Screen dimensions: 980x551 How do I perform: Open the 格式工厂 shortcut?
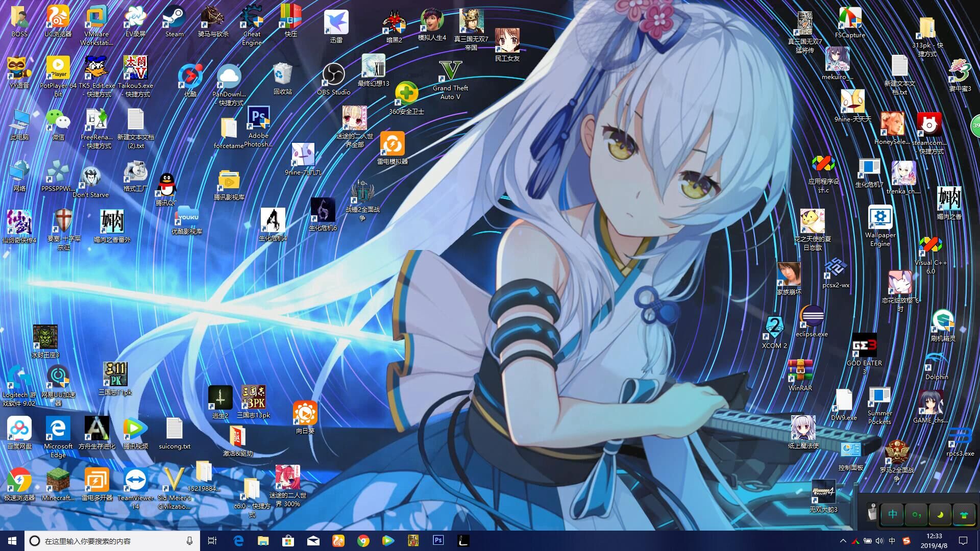click(135, 176)
